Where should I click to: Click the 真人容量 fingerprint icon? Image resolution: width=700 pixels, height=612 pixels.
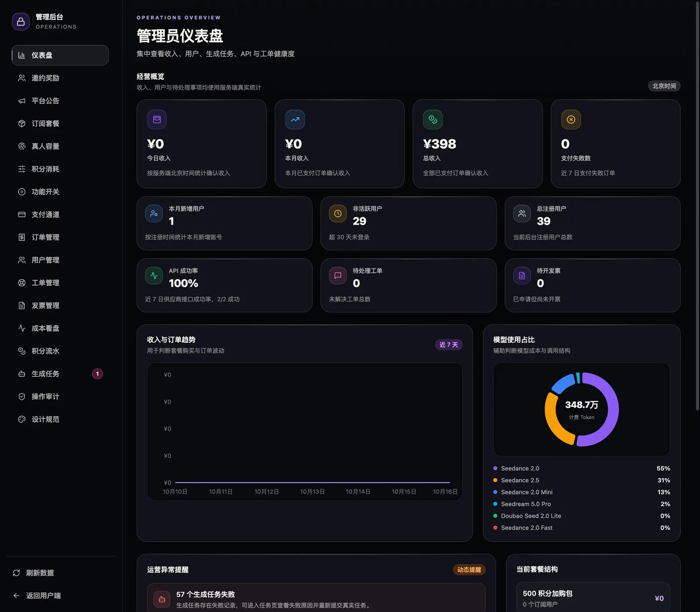click(x=21, y=146)
